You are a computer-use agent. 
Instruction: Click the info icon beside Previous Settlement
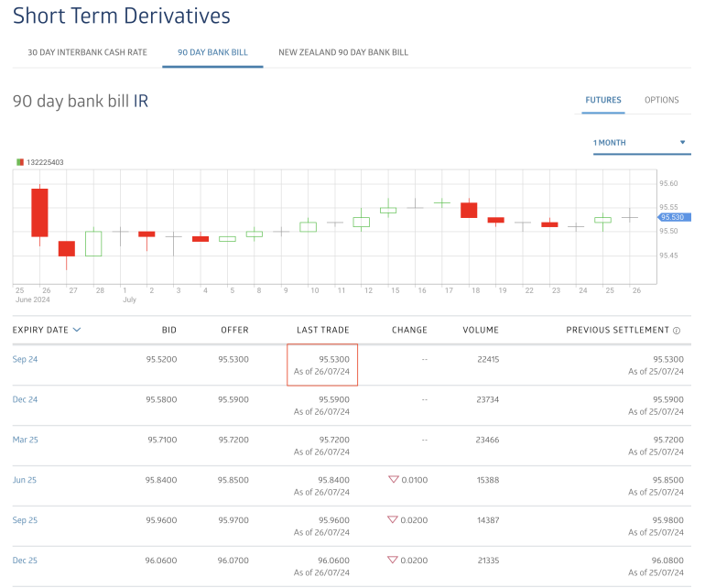pos(677,331)
